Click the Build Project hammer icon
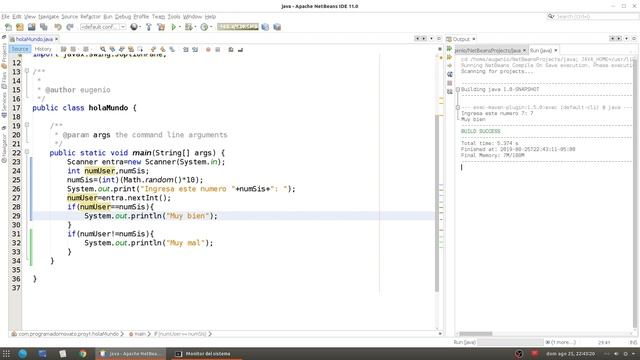Screen dimensions: 640x360 click(x=149, y=27)
